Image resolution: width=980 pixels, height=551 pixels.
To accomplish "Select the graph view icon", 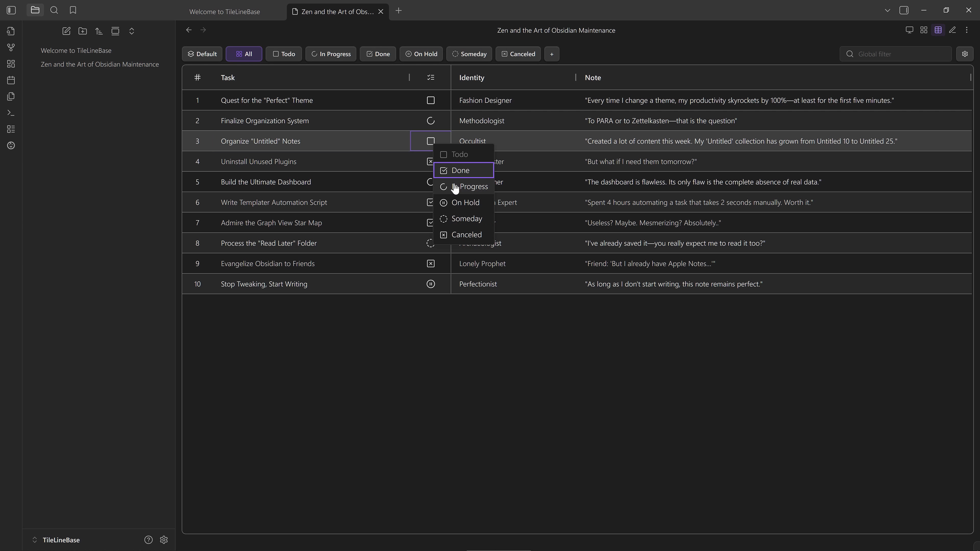I will click(x=11, y=47).
